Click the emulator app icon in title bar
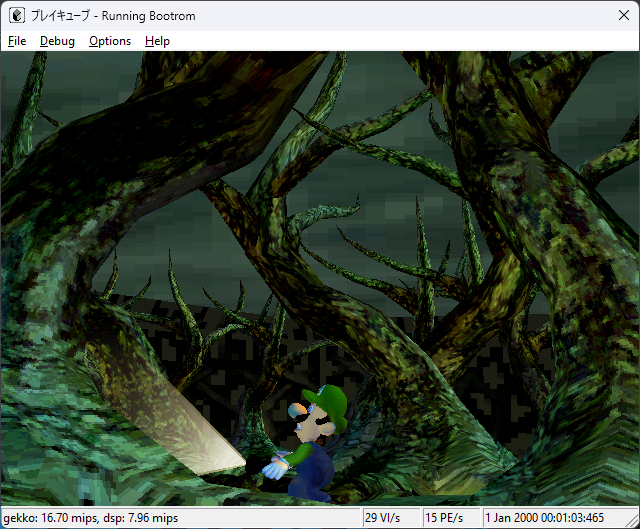The height and width of the screenshot is (529, 640). (x=17, y=16)
